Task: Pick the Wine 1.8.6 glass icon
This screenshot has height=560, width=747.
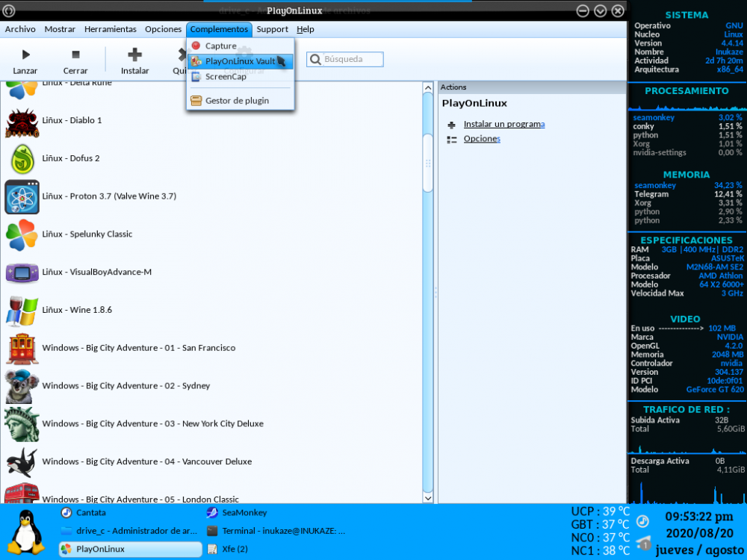Action: [x=21, y=310]
